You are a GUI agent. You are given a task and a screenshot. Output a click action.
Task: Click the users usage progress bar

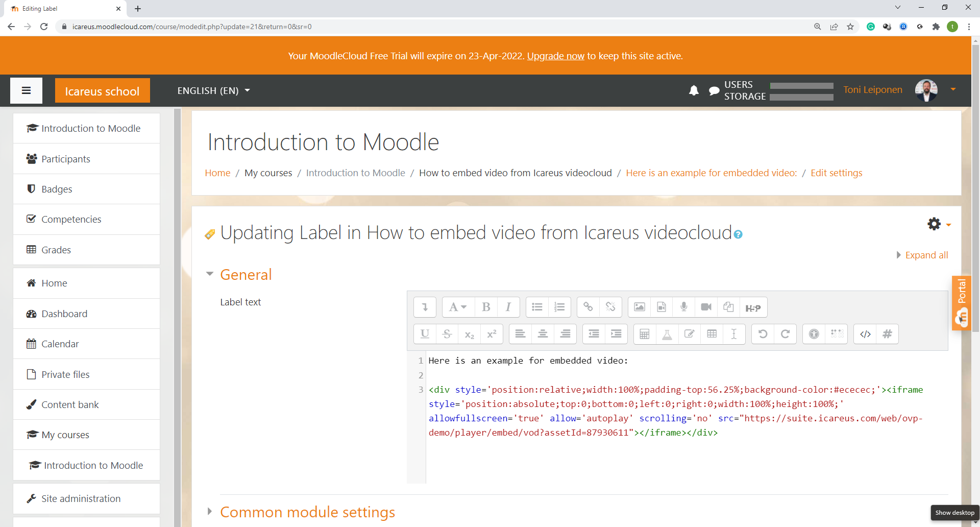pyautogui.click(x=801, y=85)
